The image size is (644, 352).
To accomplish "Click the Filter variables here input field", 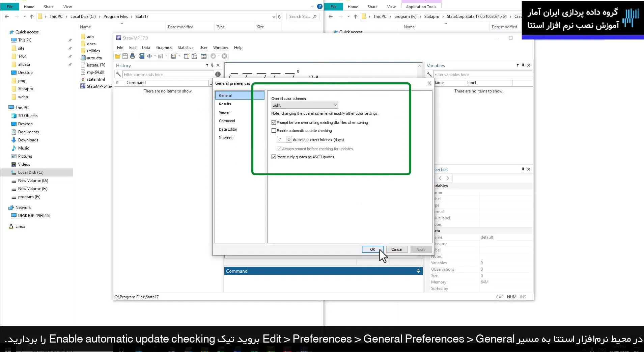I will point(482,75).
